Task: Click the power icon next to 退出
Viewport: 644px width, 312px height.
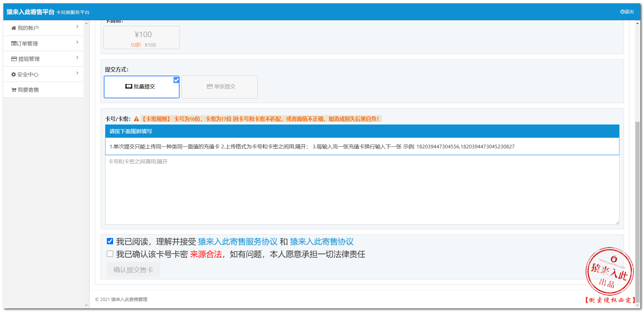Action: [x=622, y=12]
